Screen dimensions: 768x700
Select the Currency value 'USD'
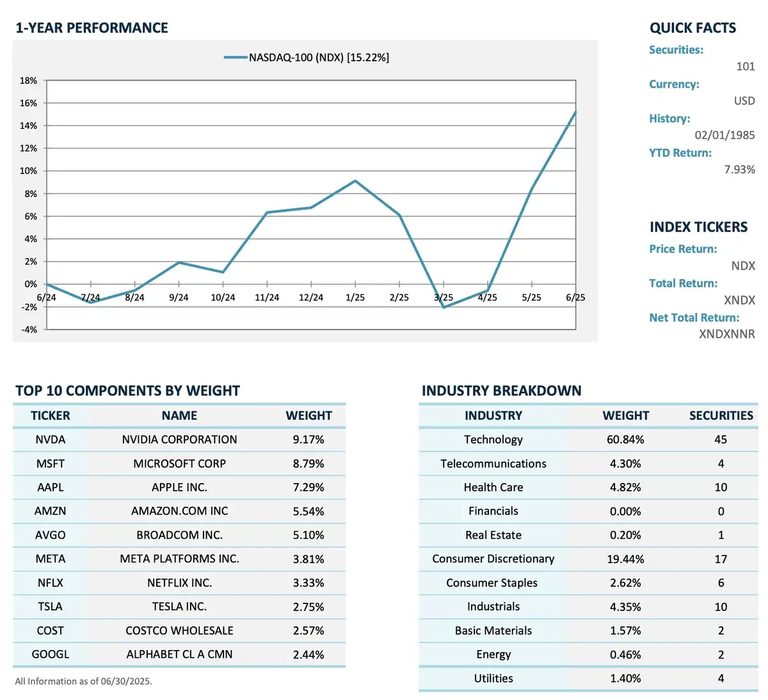pyautogui.click(x=744, y=101)
